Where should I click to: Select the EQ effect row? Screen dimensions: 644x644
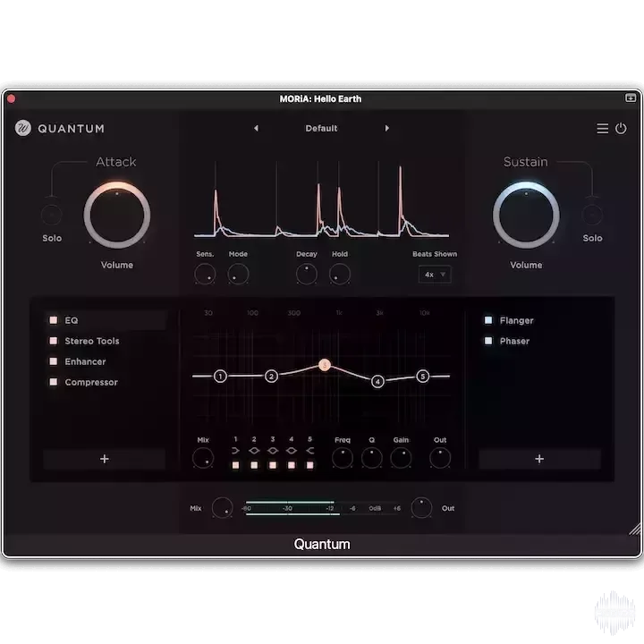pos(105,320)
